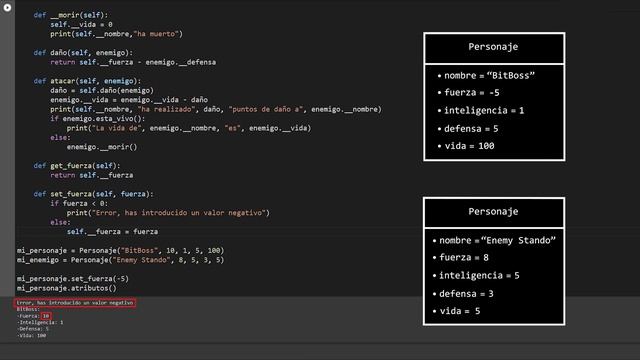
Task: Click the Personaje header above BitBoss attributes
Action: pyautogui.click(x=493, y=47)
